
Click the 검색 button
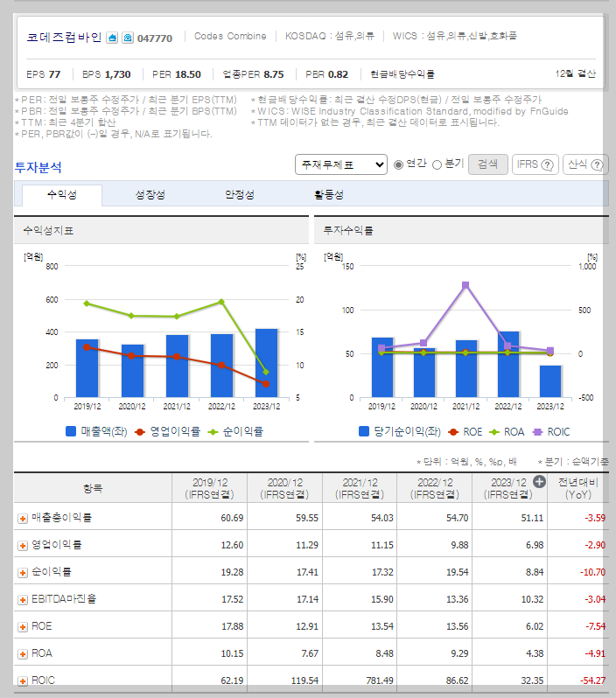pyautogui.click(x=487, y=164)
